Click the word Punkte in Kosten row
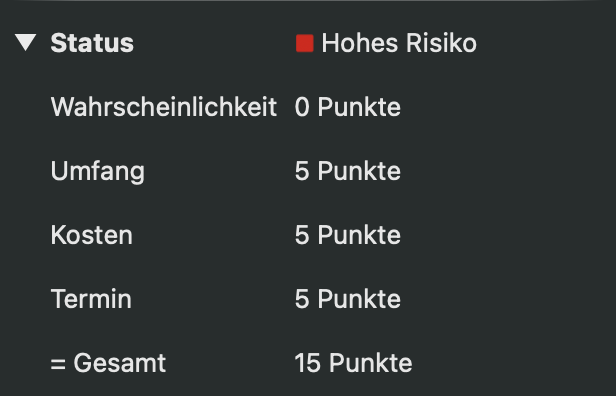616x396 pixels. (359, 235)
